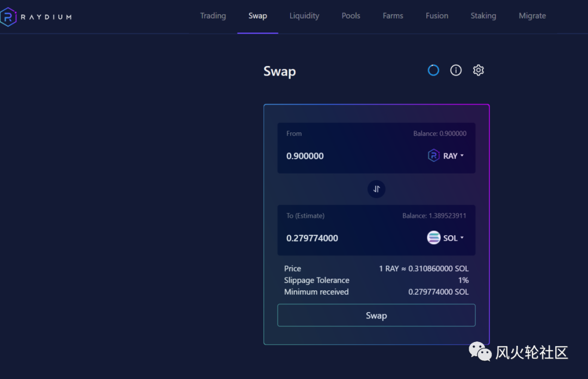This screenshot has width=588, height=379.
Task: Click the WeChat icon in watermark
Action: pos(480,352)
